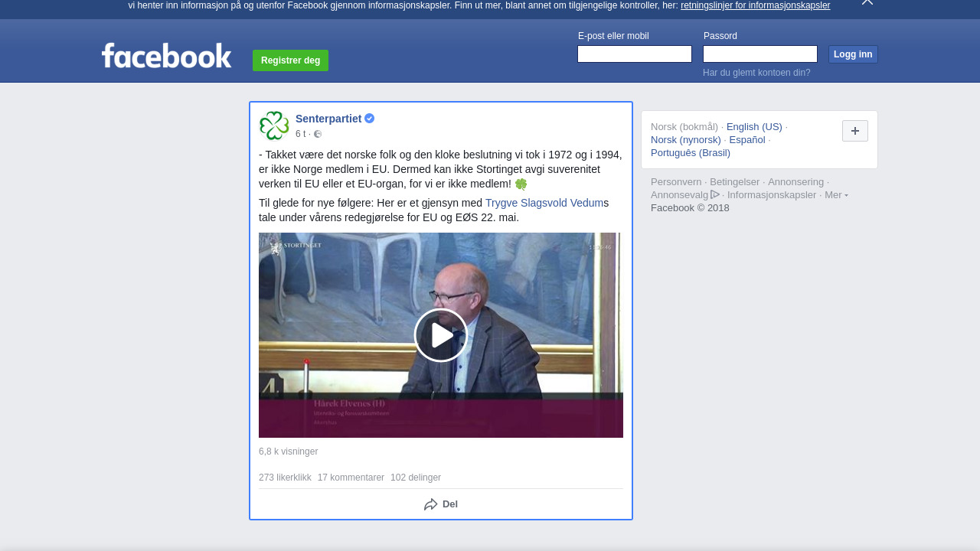Image resolution: width=980 pixels, height=551 pixels.
Task: Focus the Passord input field
Action: pyautogui.click(x=760, y=54)
